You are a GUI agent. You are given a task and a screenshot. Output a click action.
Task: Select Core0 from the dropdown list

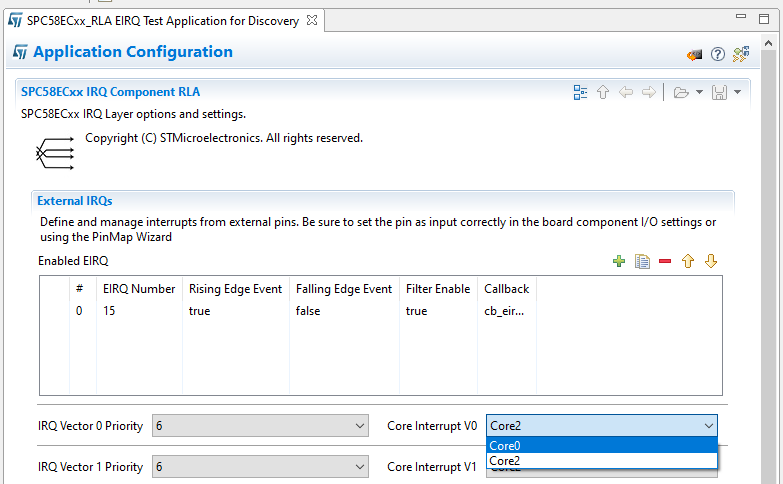602,446
